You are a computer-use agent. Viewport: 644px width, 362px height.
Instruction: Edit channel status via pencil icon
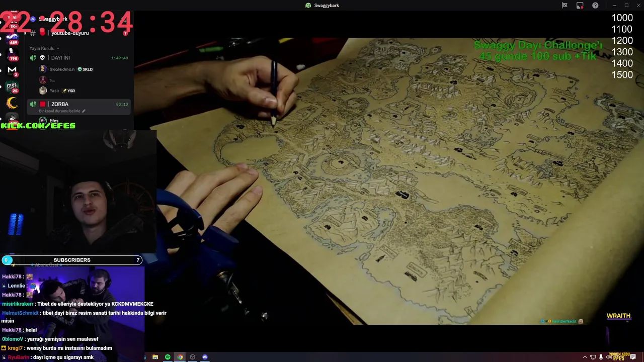click(x=84, y=111)
